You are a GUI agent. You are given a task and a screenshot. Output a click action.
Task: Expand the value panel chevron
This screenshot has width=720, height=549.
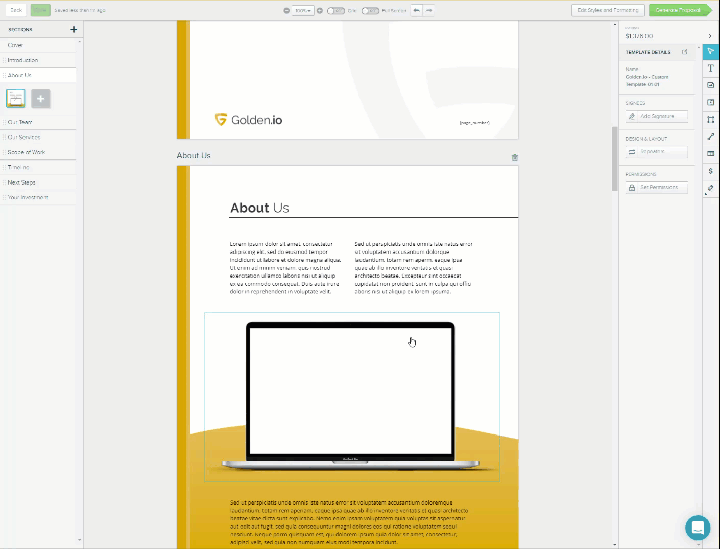(x=710, y=36)
